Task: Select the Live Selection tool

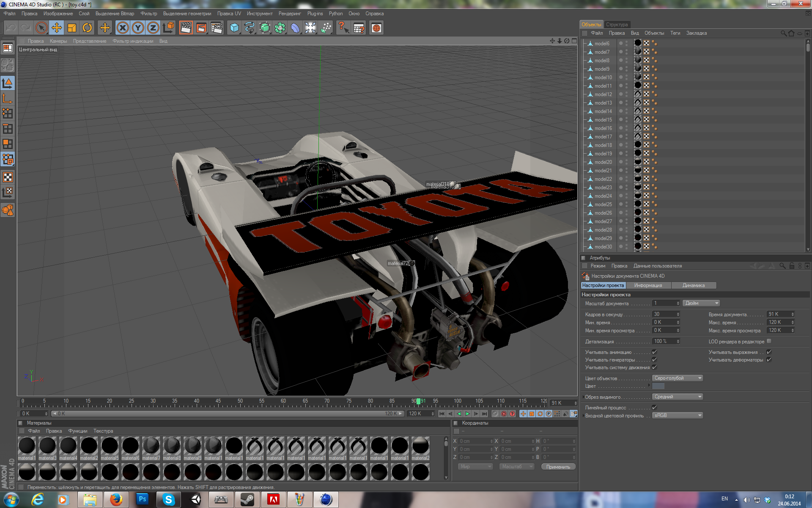Action: tap(41, 28)
